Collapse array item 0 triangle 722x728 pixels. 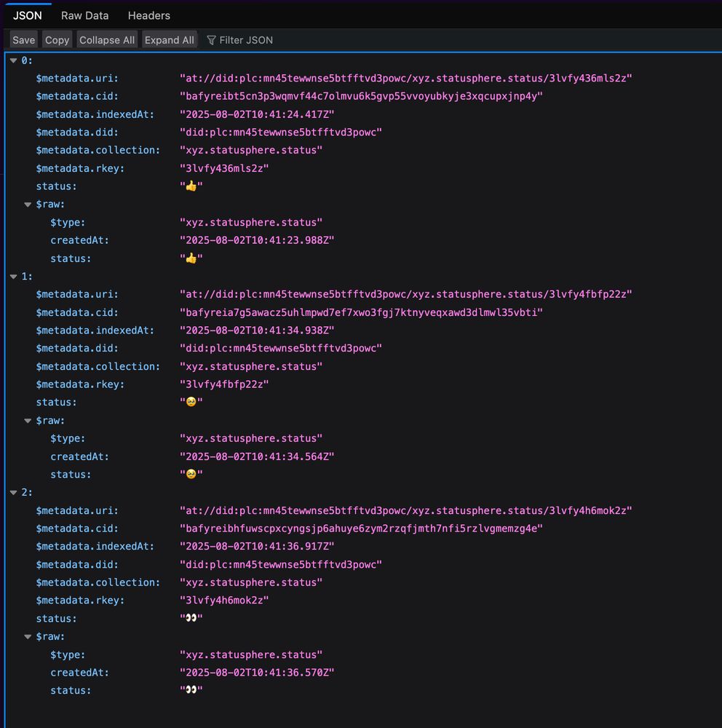(x=14, y=61)
